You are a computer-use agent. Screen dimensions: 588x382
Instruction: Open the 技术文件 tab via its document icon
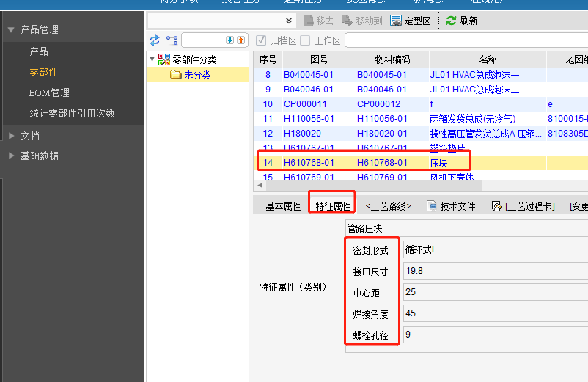(432, 206)
